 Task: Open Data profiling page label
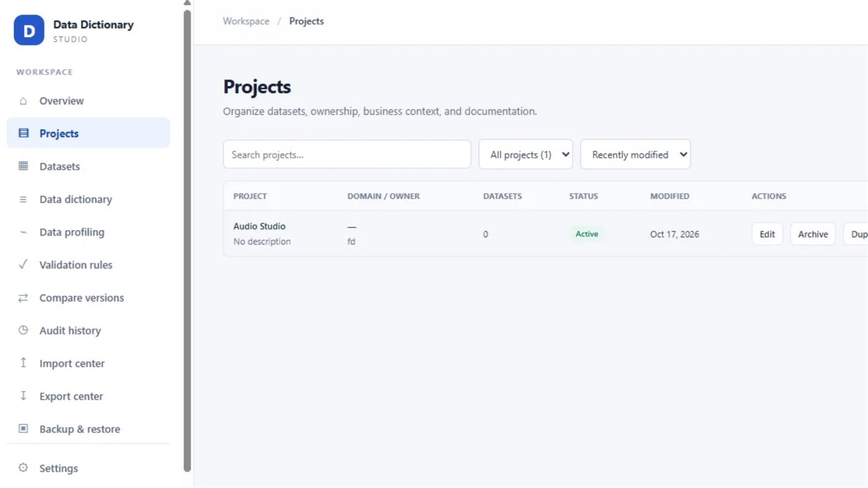point(72,232)
